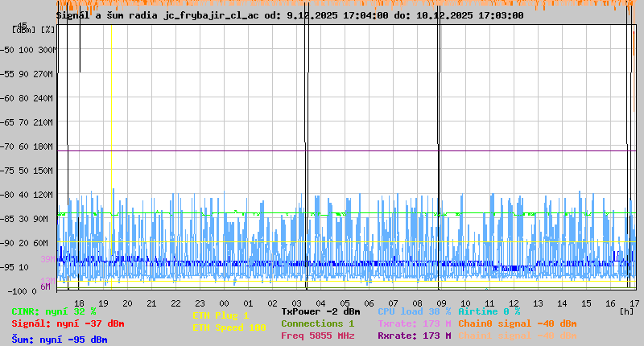
Task: Click the [dBm] [%] axis unit header
Action: [x=34, y=30]
